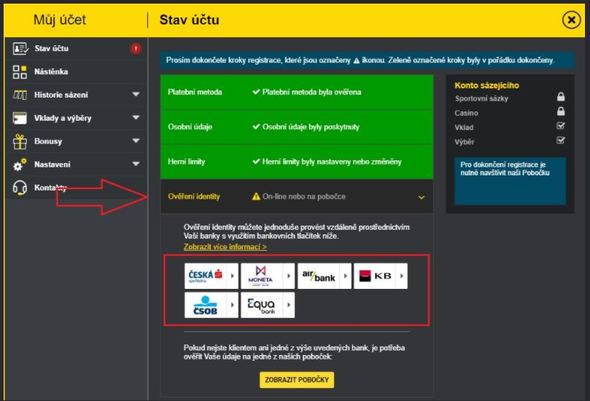Click the Sportovní sázky lock icon
Screen dimensions: 590x401
(x=561, y=97)
